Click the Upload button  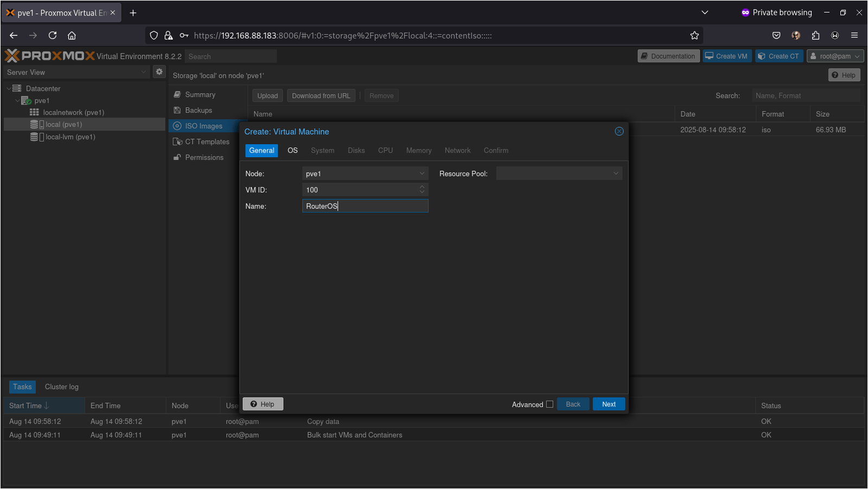click(x=267, y=96)
